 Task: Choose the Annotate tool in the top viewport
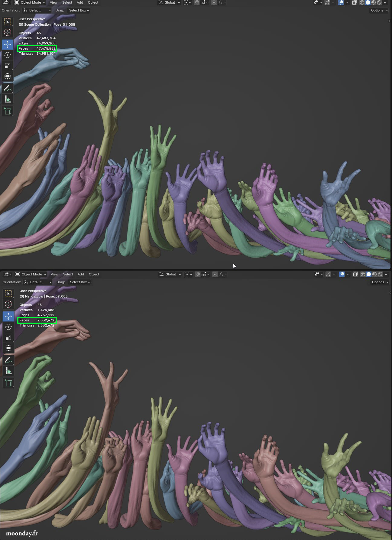click(x=8, y=88)
